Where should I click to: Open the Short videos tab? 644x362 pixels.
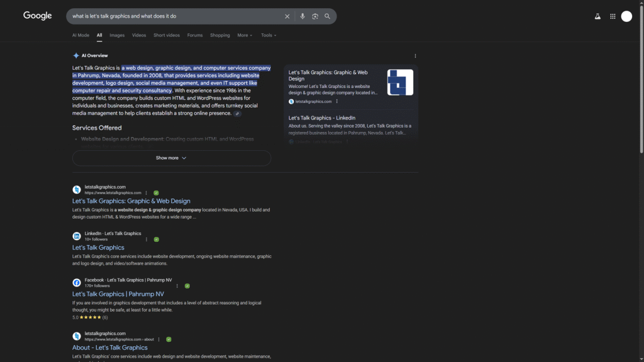tap(166, 35)
